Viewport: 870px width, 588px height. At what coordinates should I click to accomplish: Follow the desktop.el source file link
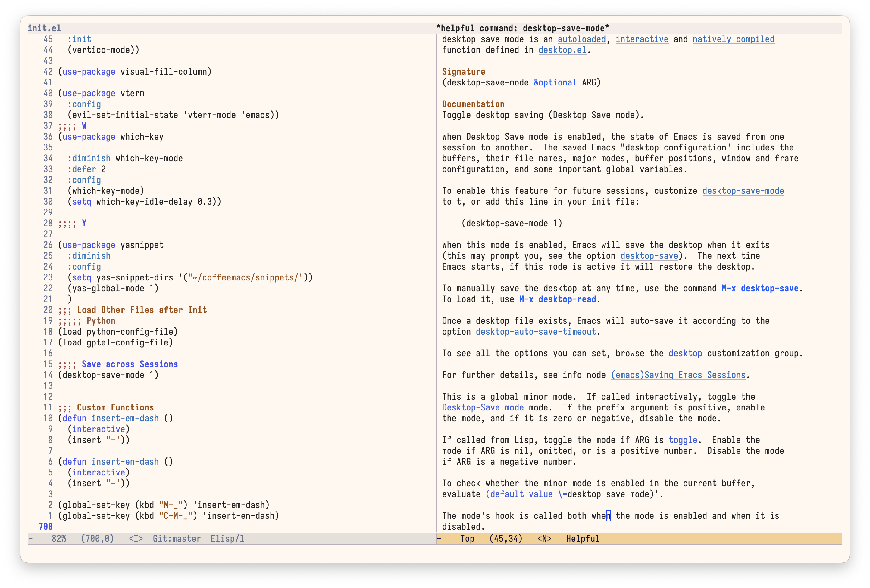click(562, 50)
